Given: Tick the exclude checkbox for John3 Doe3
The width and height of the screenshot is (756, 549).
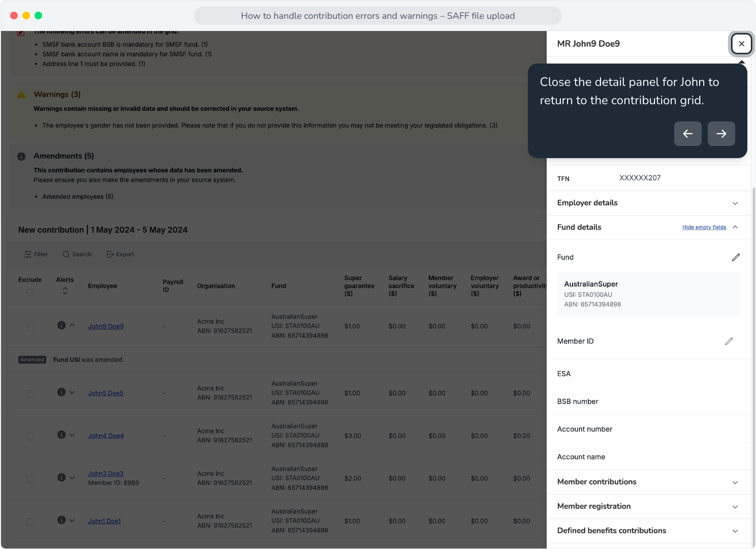Looking at the screenshot, I should coord(30,479).
